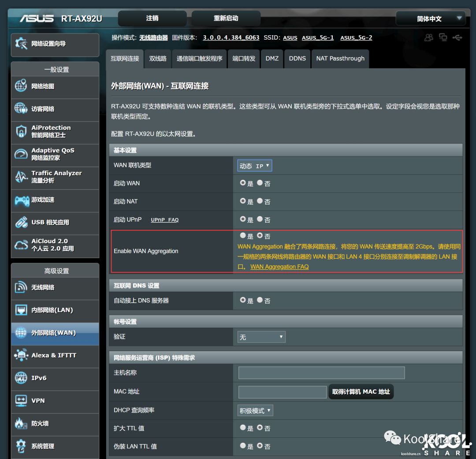Click the 主机名称 input field

321,373
